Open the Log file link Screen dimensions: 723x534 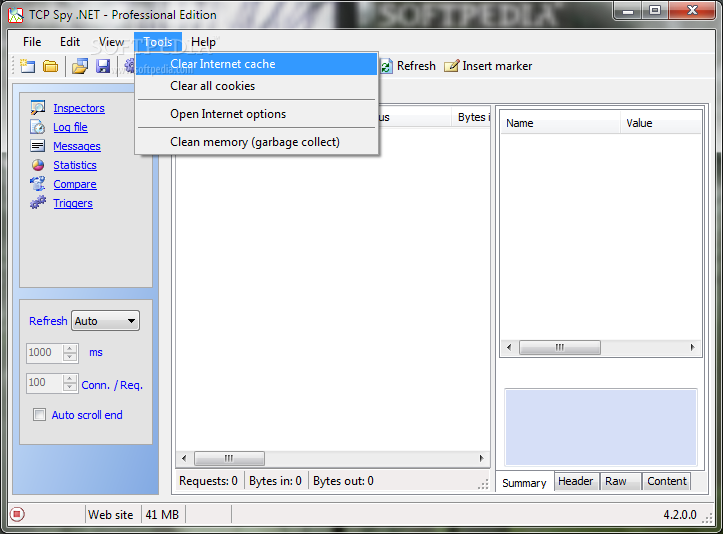(70, 127)
